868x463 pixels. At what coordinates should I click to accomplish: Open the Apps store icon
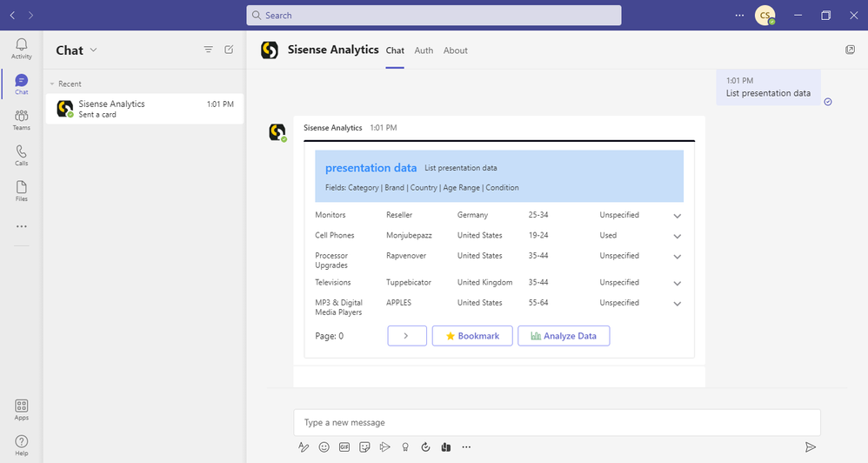(22, 410)
